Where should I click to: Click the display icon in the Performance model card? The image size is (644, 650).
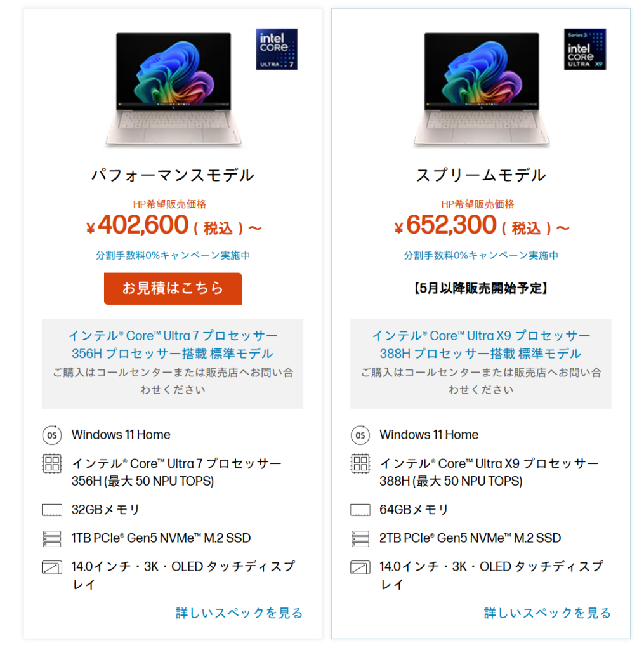coord(52,567)
